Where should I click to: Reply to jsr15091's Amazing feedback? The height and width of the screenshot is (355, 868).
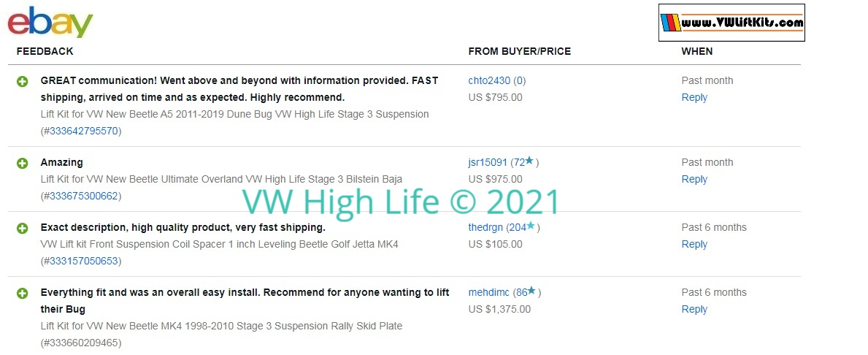(694, 180)
